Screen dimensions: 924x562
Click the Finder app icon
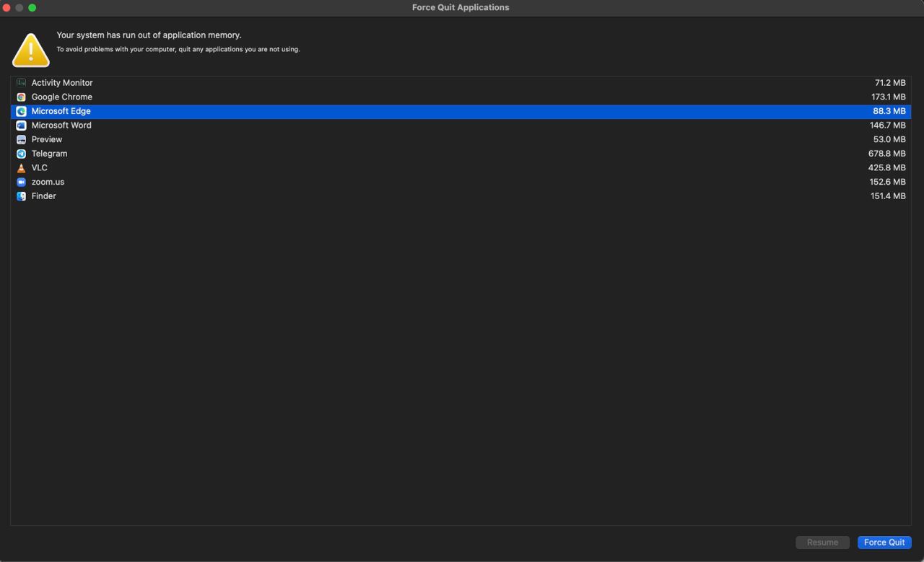tap(21, 196)
